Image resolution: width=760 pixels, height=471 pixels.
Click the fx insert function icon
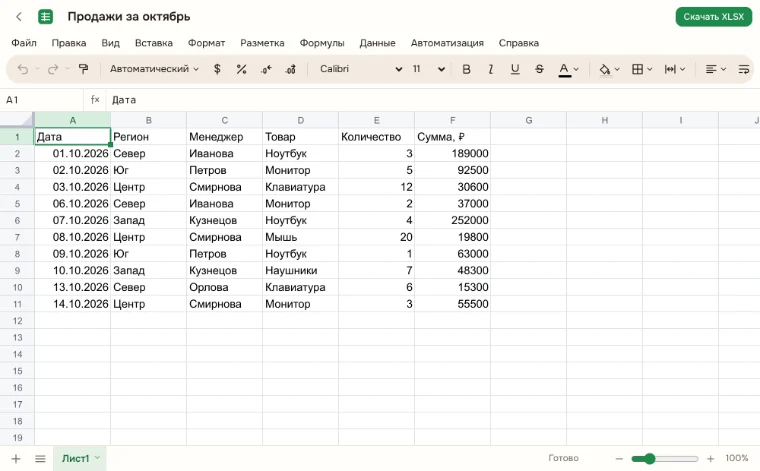95,100
